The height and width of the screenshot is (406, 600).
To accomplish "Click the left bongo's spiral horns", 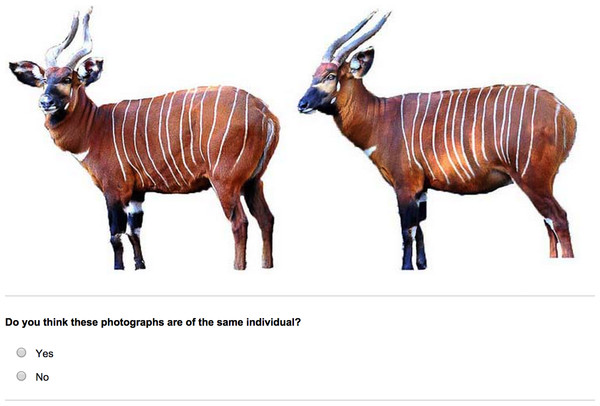I will [x=70, y=38].
